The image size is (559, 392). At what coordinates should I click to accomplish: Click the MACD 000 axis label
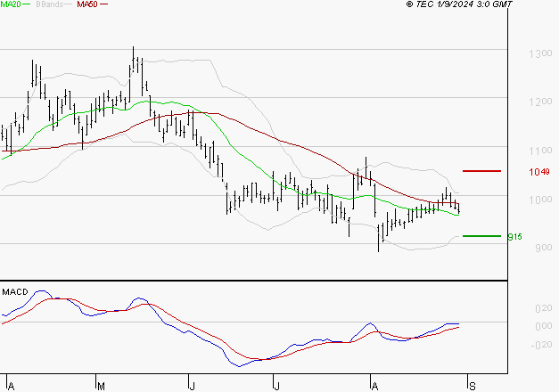543,326
